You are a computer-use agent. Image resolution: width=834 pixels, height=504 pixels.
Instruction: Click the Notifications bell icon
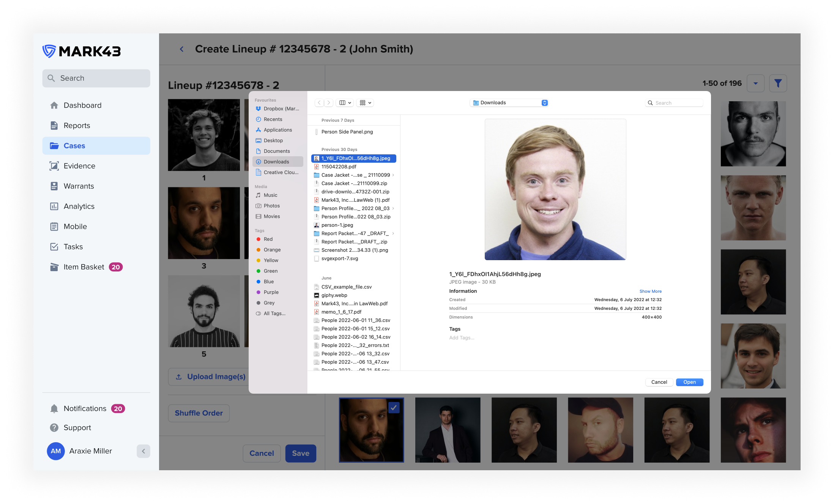54,408
